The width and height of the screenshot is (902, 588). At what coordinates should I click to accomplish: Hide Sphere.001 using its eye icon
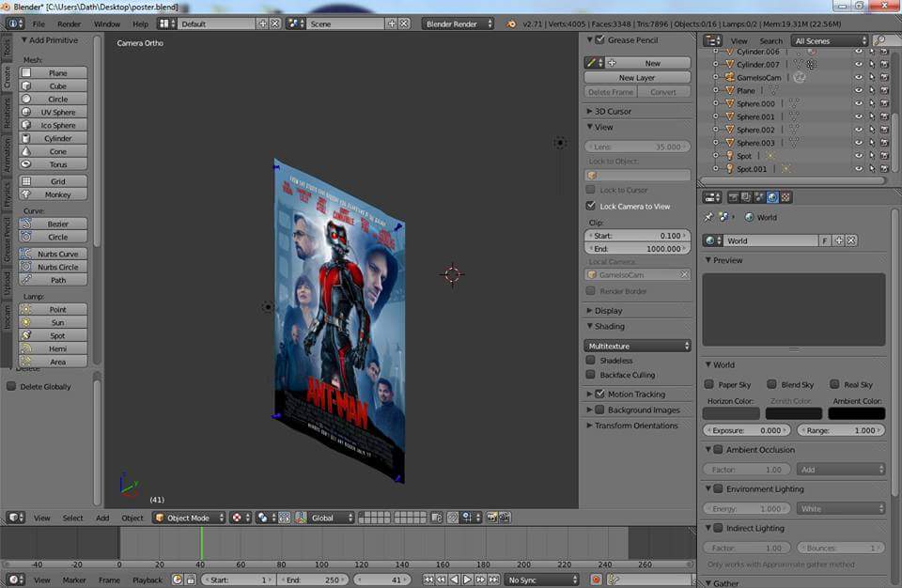click(x=859, y=116)
